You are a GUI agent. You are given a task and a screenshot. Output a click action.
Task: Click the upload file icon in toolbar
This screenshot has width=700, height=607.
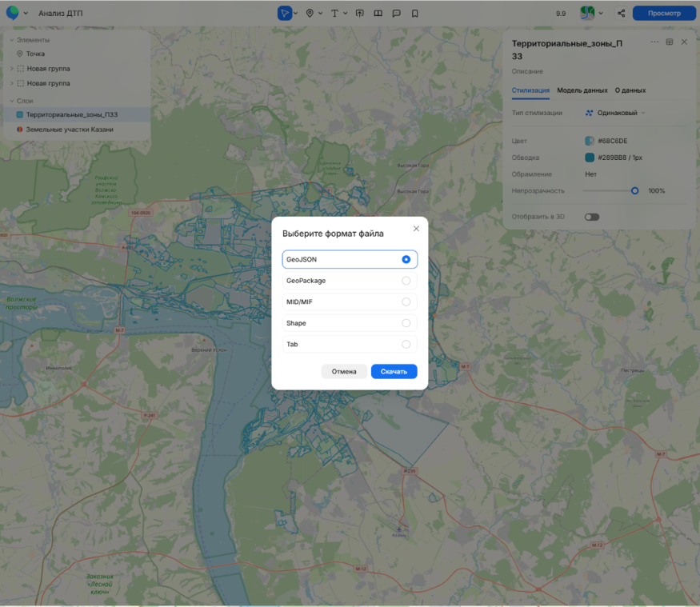[359, 13]
